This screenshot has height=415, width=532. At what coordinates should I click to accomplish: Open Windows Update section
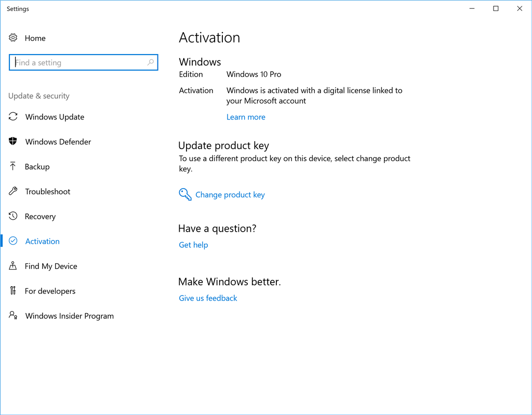(x=55, y=117)
